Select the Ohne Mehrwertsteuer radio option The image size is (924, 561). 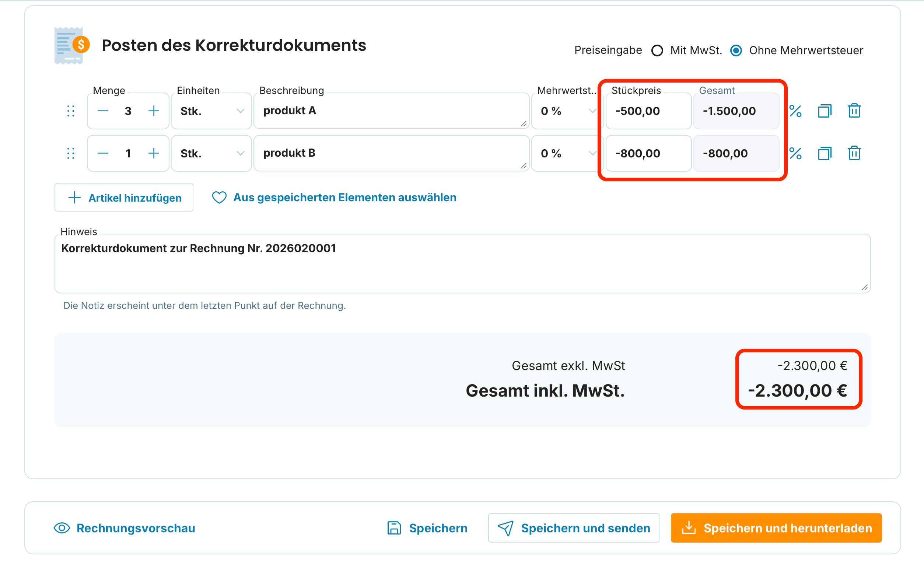pyautogui.click(x=736, y=50)
